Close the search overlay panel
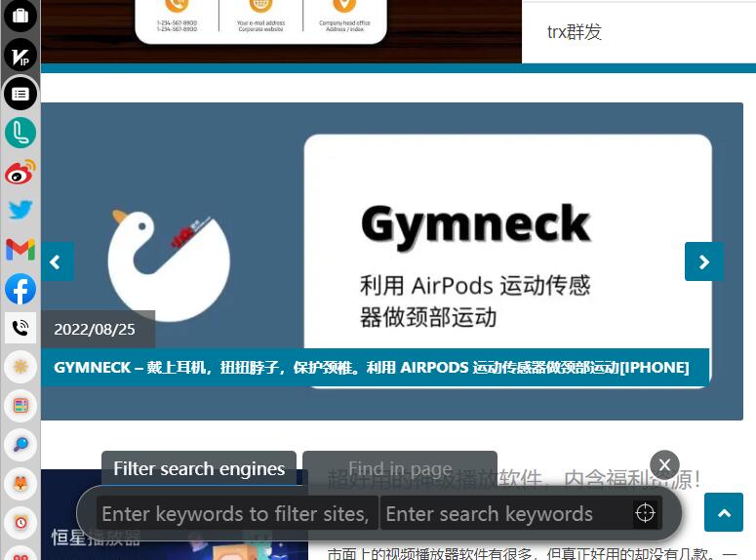 click(x=664, y=464)
